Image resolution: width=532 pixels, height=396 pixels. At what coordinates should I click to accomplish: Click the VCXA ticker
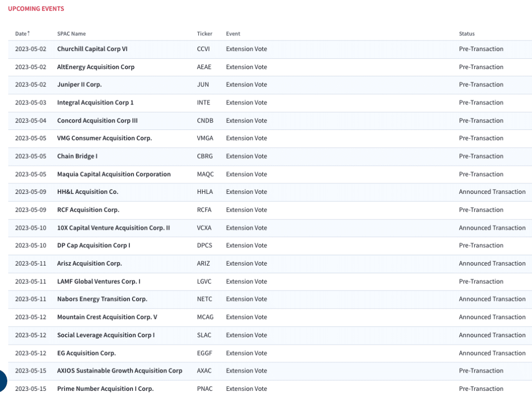[204, 228]
